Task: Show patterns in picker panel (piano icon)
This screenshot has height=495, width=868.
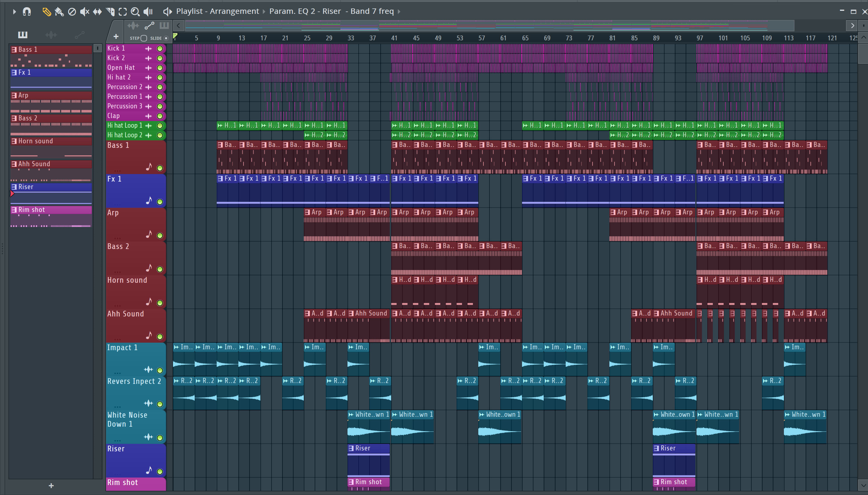Action: (x=23, y=34)
